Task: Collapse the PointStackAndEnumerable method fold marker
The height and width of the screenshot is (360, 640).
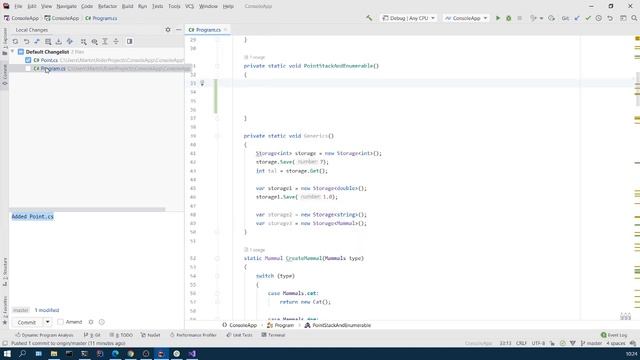Action: tap(217, 66)
